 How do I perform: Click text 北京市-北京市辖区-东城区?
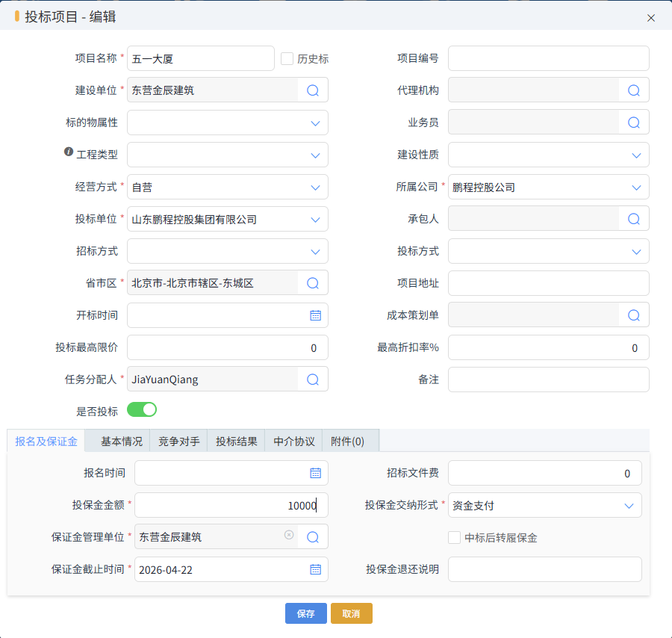coord(193,283)
